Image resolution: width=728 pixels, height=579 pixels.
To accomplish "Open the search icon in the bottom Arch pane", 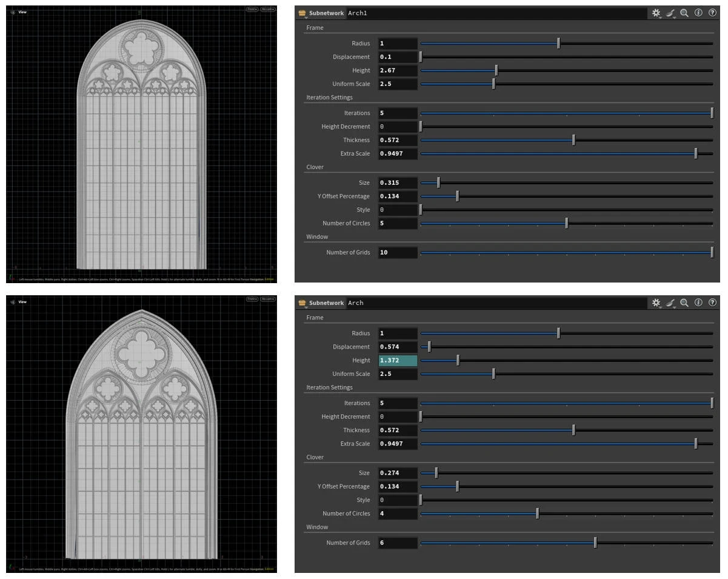I will click(x=686, y=303).
